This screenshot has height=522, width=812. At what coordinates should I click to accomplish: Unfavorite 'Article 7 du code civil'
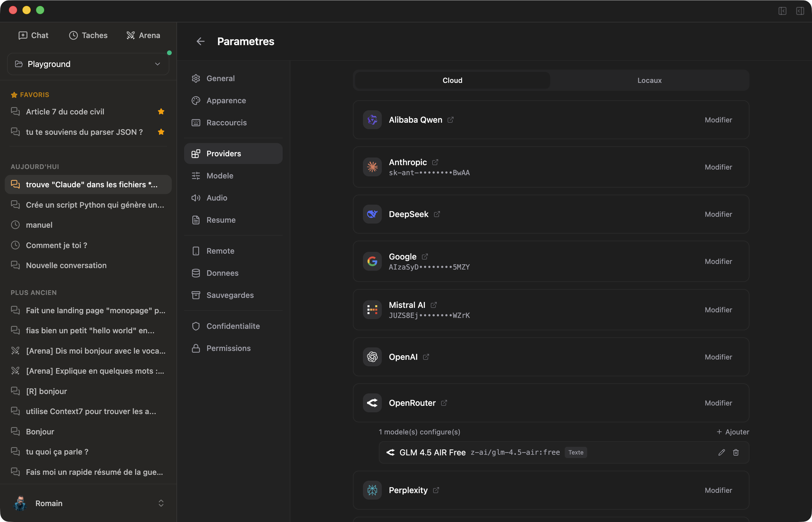[x=161, y=111]
